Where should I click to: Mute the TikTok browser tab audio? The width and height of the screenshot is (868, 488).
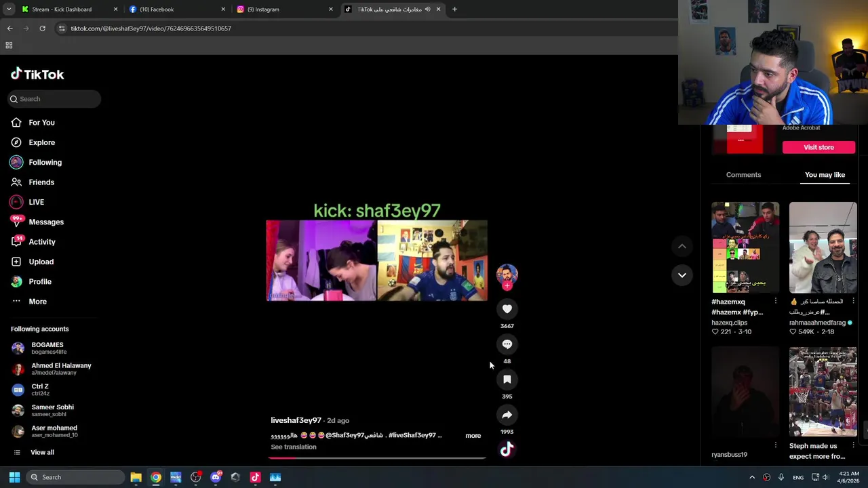click(427, 9)
